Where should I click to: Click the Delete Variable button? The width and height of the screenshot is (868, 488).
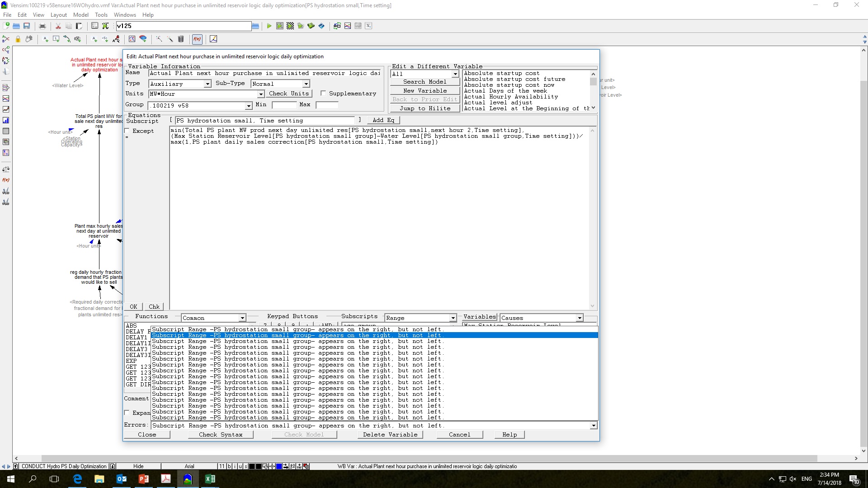(391, 435)
